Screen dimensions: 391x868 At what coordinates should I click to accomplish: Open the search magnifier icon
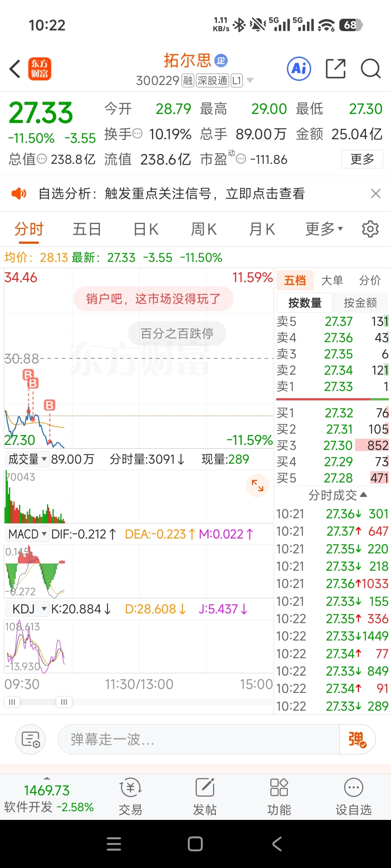point(371,68)
